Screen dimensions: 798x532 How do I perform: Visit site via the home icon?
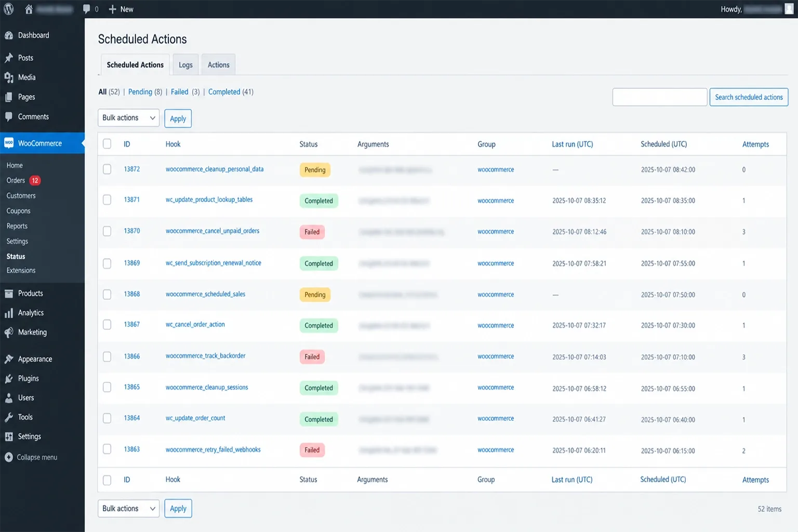29,9
